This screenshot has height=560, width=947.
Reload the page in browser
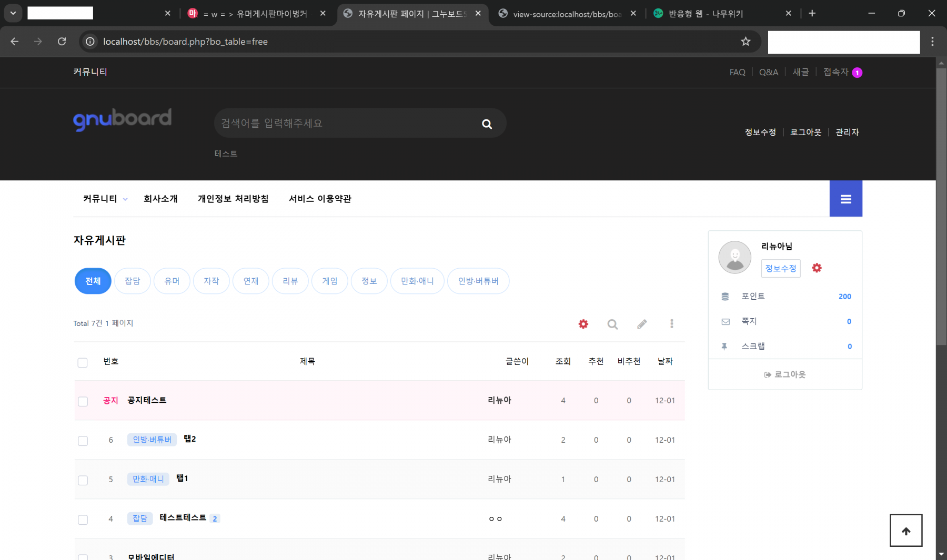[62, 42]
